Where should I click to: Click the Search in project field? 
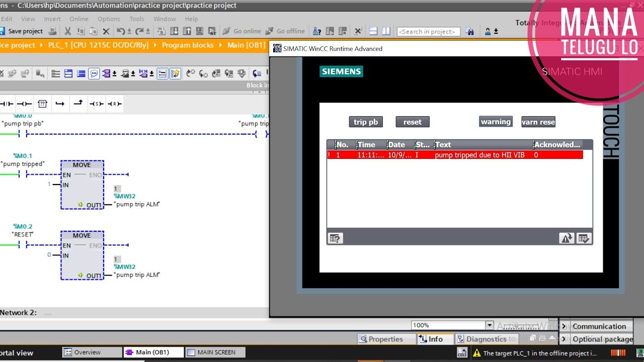(429, 31)
